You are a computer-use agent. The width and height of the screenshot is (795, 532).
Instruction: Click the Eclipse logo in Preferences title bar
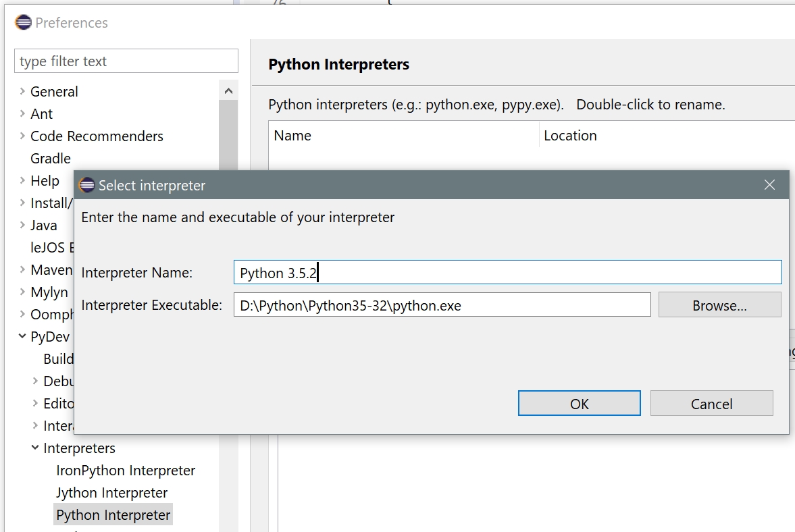click(24, 22)
